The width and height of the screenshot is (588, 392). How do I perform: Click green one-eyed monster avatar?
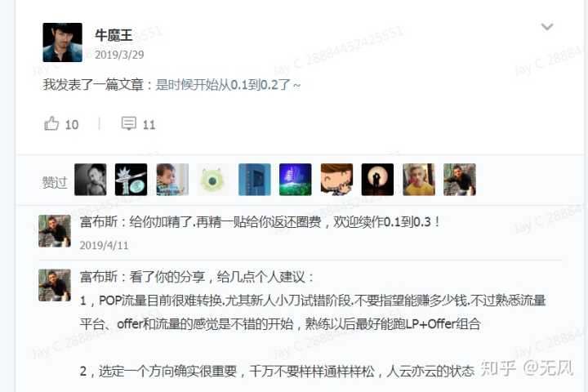point(213,180)
